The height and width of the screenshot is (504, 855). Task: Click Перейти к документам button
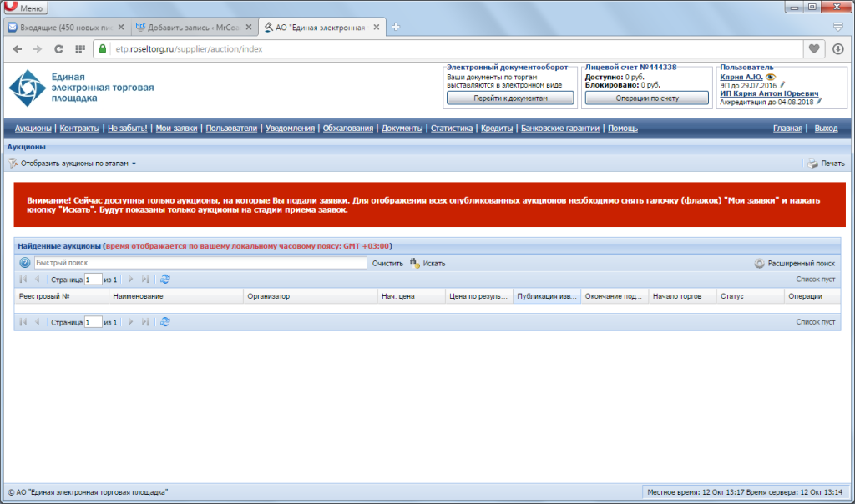click(x=510, y=98)
